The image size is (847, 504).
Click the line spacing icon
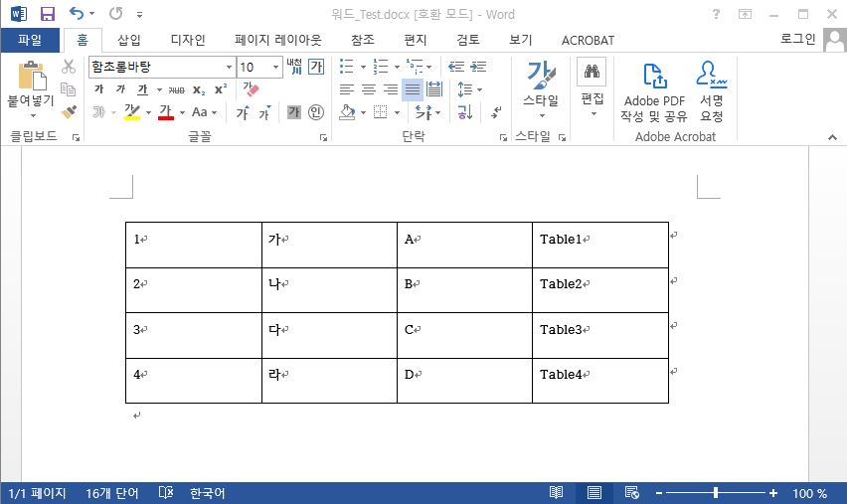[464, 89]
